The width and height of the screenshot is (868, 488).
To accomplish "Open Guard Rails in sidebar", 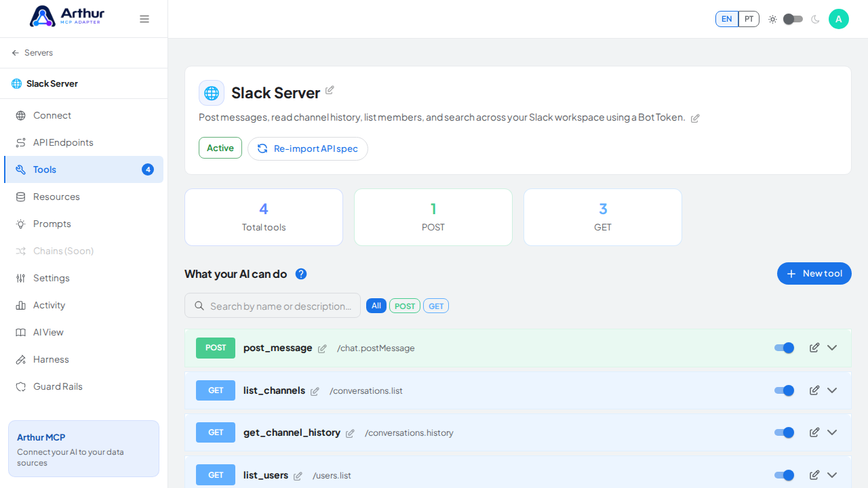I will 84,386.
